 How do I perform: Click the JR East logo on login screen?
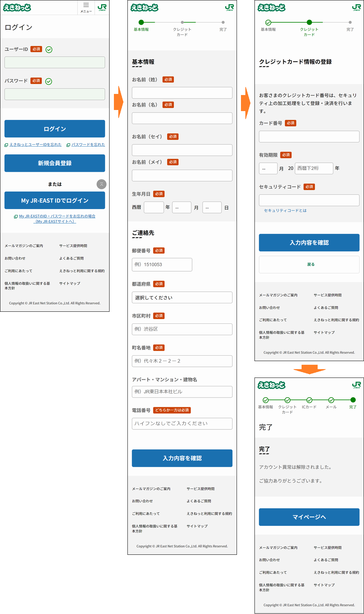(102, 7)
